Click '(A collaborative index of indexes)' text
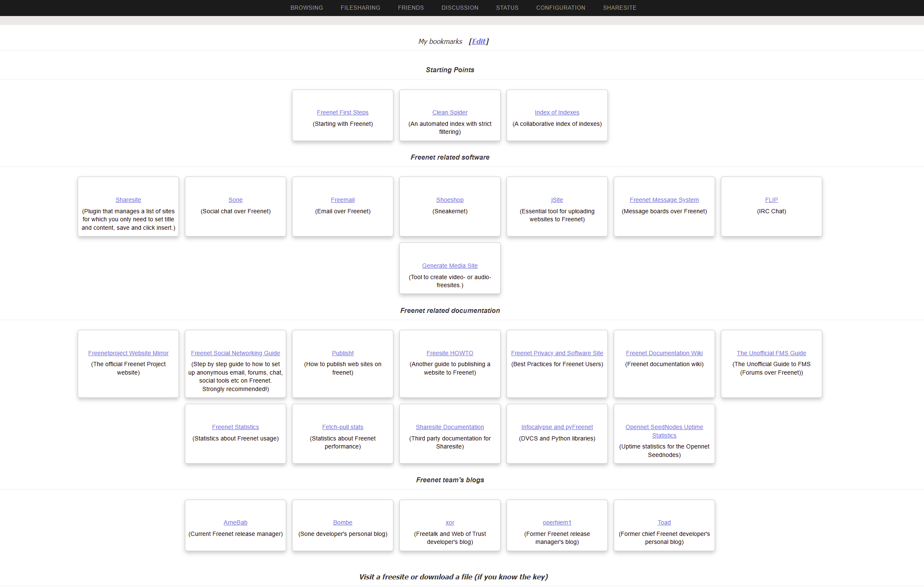 point(557,124)
